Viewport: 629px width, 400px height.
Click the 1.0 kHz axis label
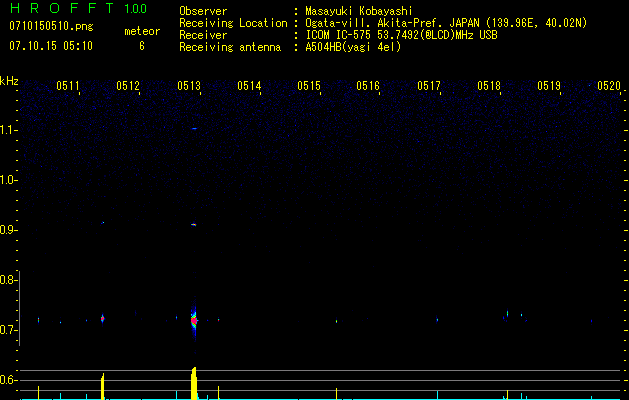(x=7, y=180)
